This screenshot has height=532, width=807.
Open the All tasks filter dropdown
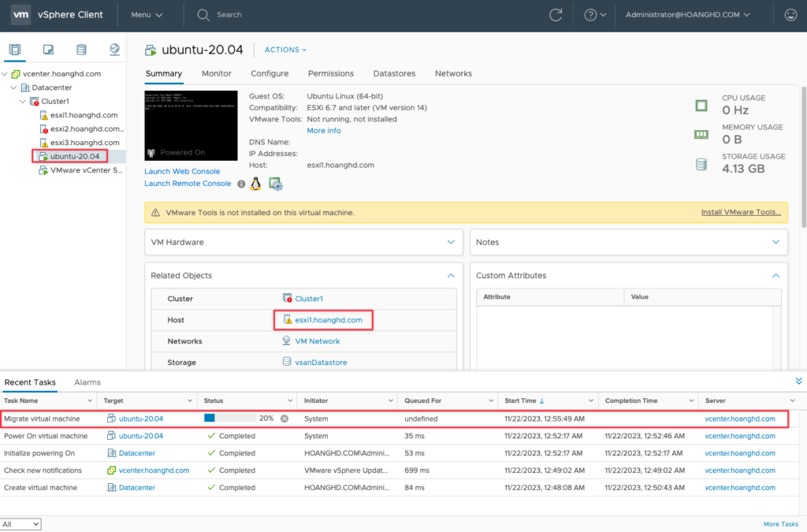[20, 524]
